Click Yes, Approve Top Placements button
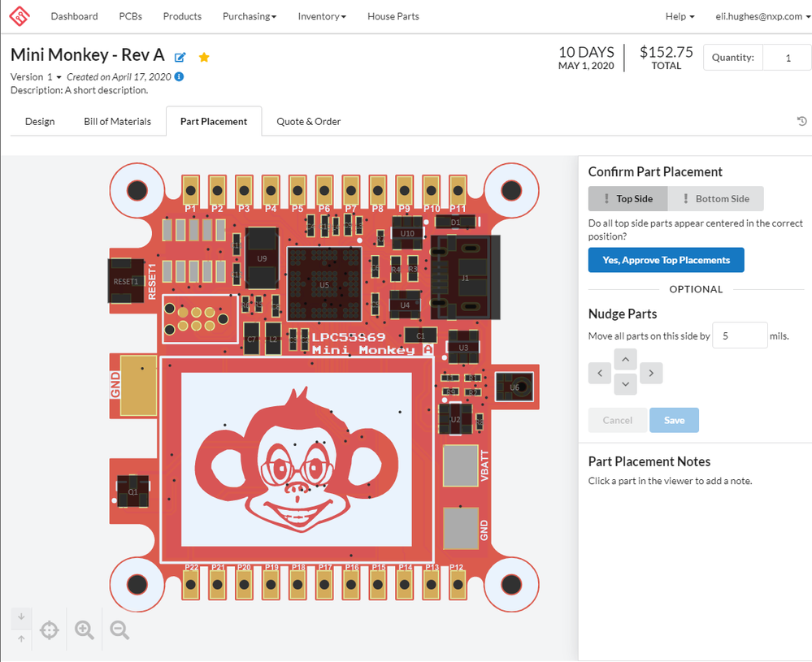The image size is (812, 662). pyautogui.click(x=666, y=260)
